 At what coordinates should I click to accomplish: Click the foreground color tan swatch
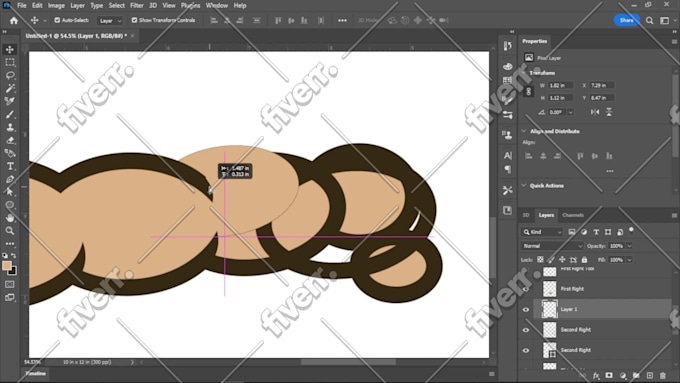pyautogui.click(x=7, y=265)
